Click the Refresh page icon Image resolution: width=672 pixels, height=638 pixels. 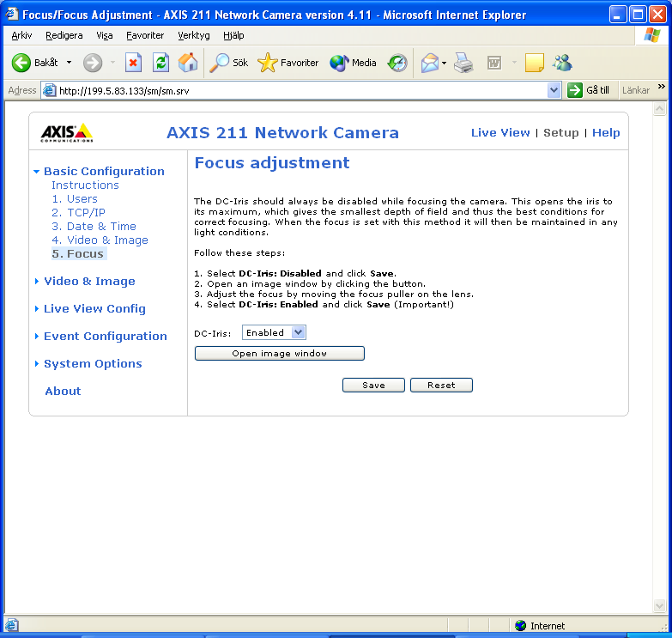tap(160, 63)
